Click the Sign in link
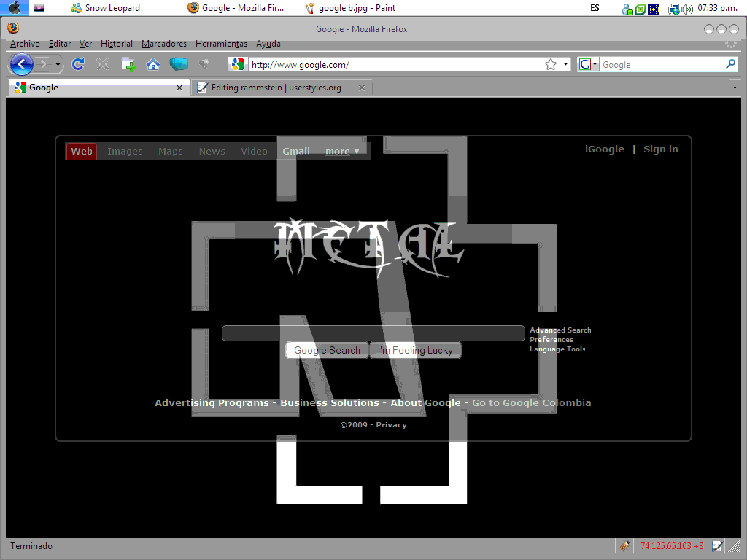The height and width of the screenshot is (560, 747). pos(660,149)
